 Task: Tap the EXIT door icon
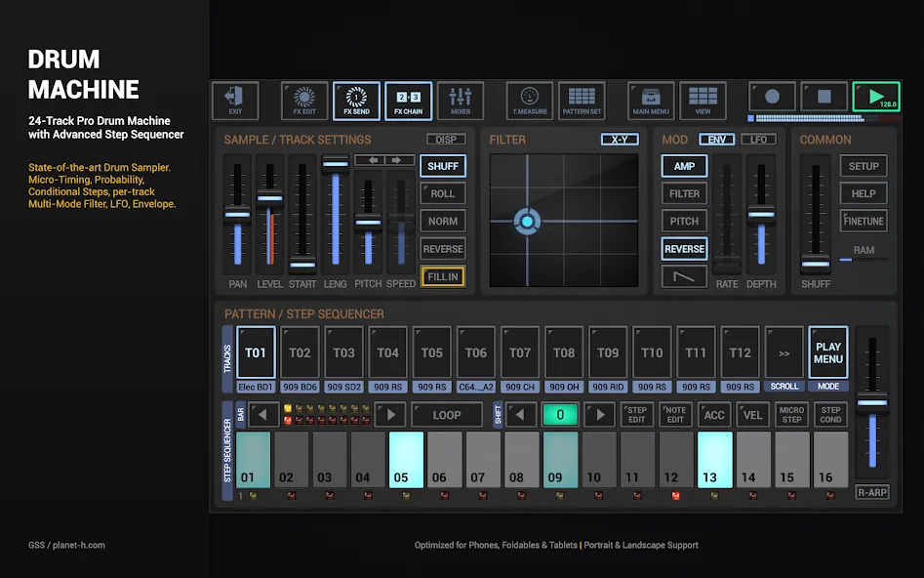(x=235, y=101)
